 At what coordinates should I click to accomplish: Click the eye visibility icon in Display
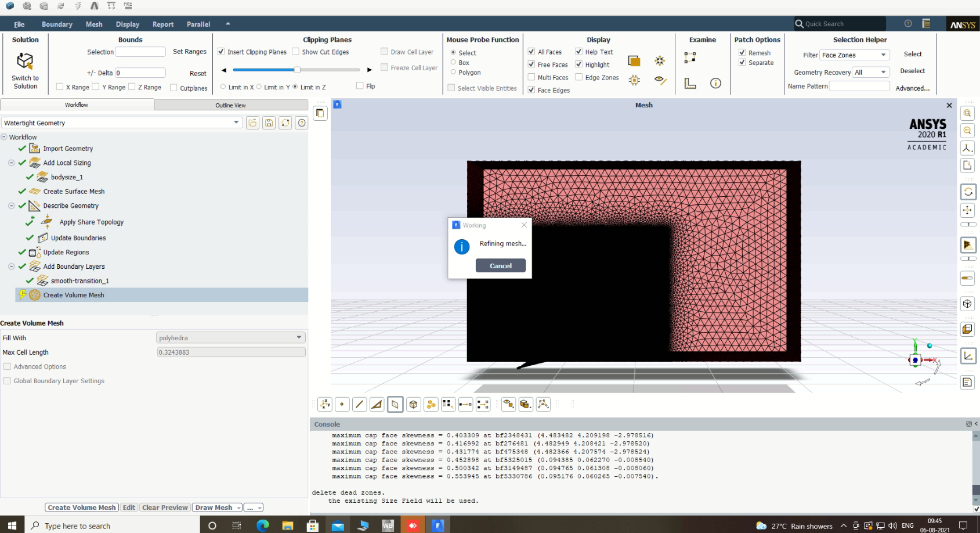point(660,80)
